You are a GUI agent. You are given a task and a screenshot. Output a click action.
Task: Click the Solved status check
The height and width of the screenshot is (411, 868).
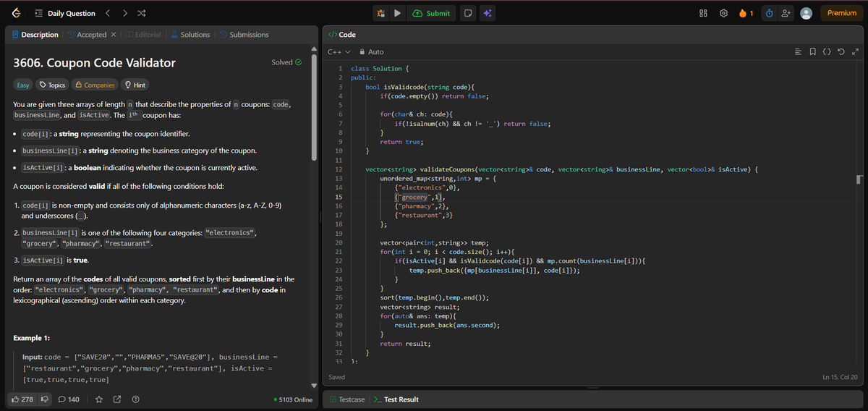point(286,62)
